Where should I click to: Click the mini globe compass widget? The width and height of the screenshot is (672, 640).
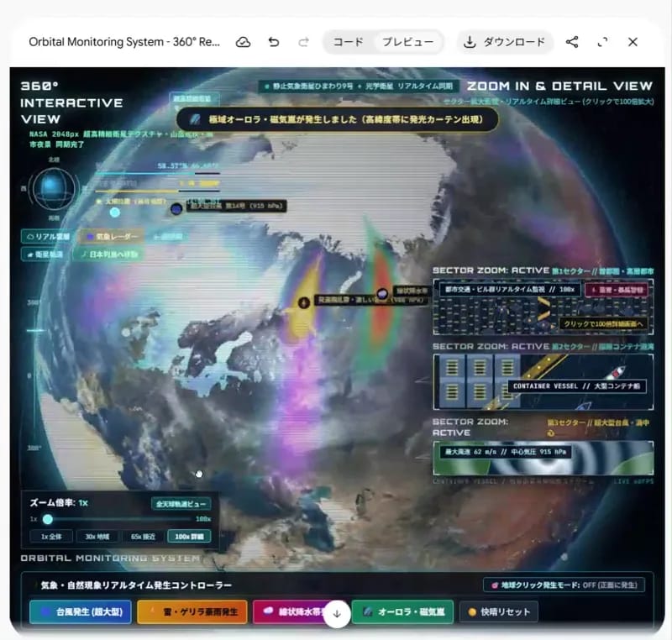(x=53, y=188)
